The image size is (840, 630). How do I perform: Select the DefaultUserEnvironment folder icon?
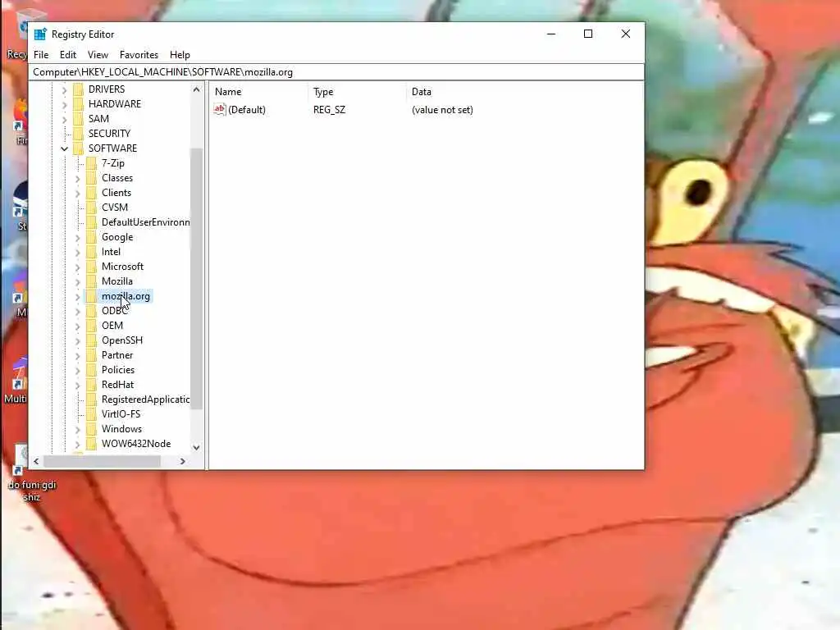[92, 221]
